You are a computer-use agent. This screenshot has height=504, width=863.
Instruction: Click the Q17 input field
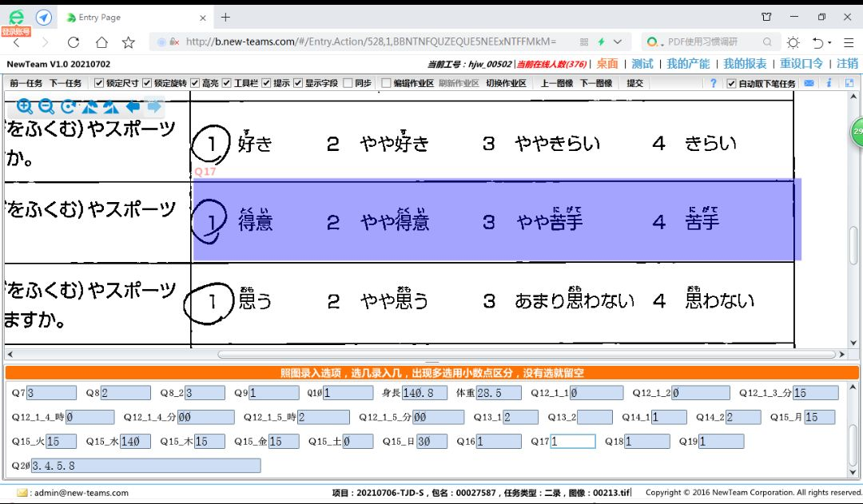pos(573,442)
